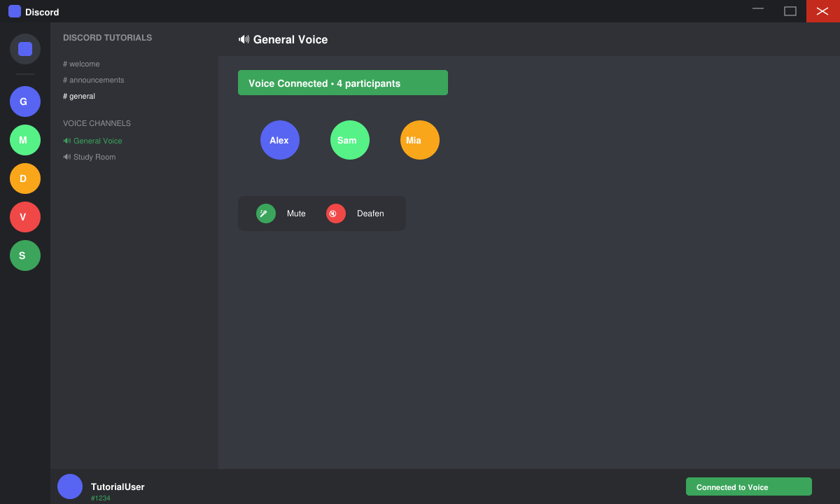Select Mia's participant avatar

420,140
